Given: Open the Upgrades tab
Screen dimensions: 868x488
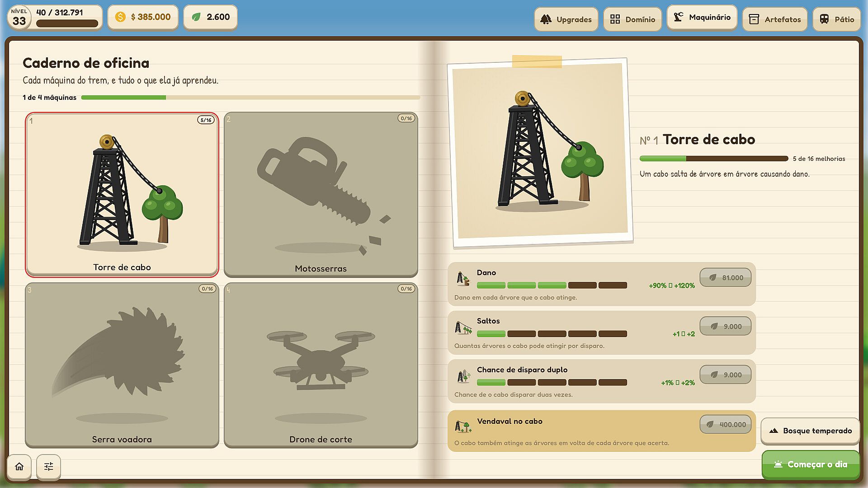Looking at the screenshot, I should (x=566, y=19).
